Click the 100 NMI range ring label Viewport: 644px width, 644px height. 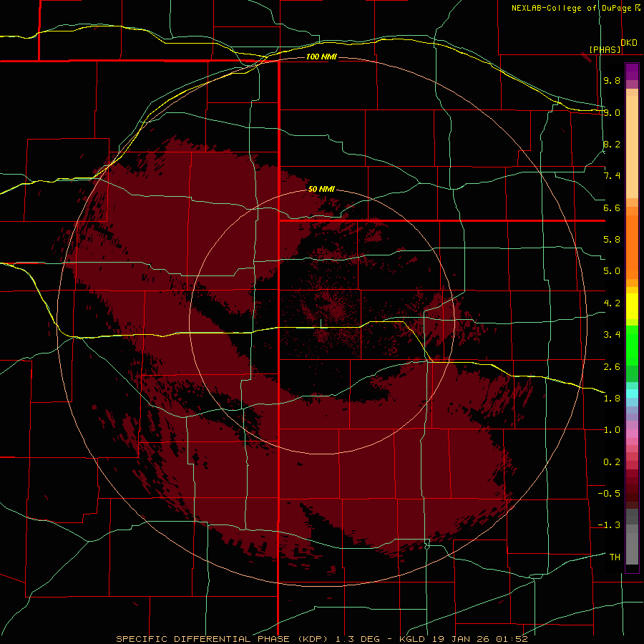321,57
